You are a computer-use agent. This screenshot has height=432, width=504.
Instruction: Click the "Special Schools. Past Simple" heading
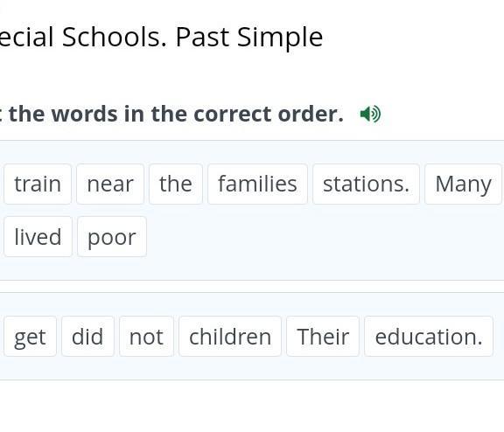[x=161, y=38]
